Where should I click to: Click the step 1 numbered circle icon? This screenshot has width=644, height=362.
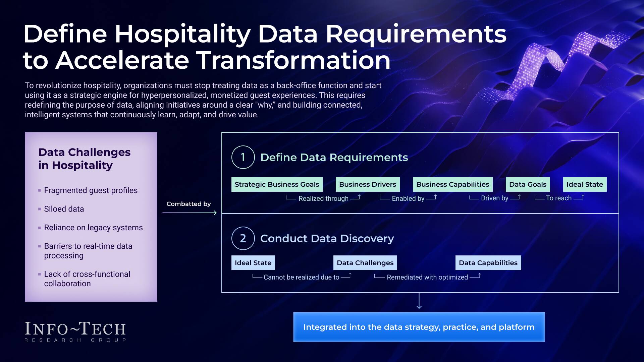243,157
